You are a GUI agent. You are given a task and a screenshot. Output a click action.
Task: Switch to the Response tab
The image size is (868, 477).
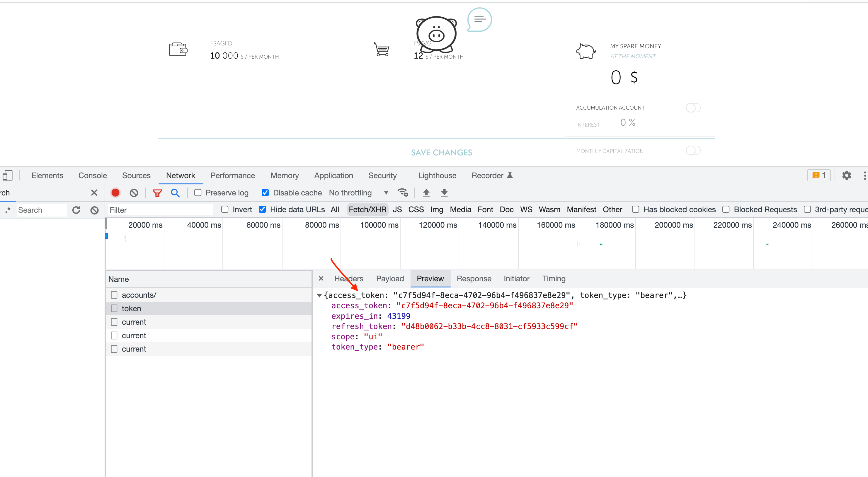click(474, 279)
